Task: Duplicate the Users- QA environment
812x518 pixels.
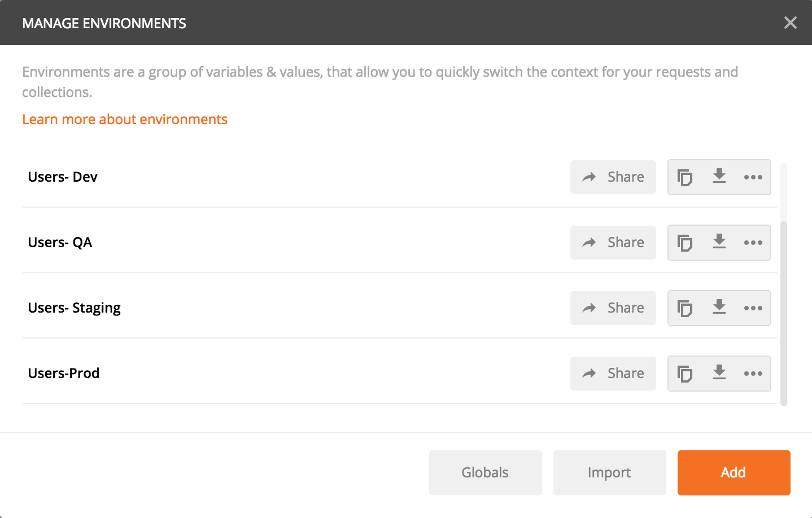Action: point(685,243)
